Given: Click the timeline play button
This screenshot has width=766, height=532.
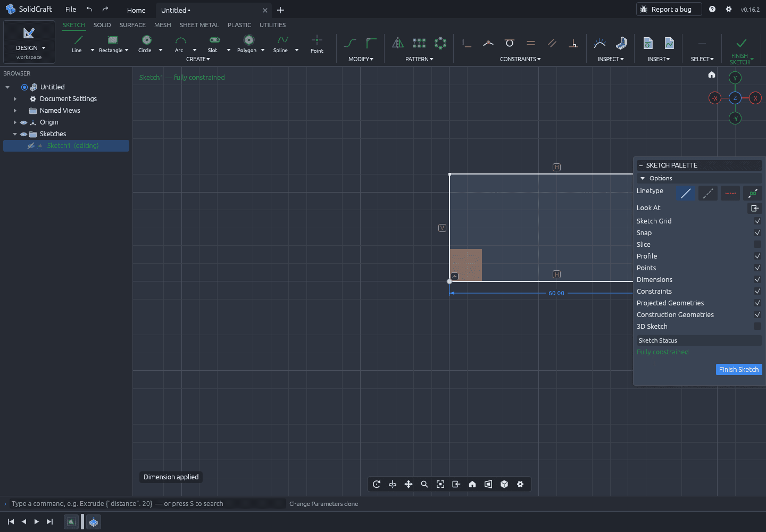Looking at the screenshot, I should (x=36, y=521).
